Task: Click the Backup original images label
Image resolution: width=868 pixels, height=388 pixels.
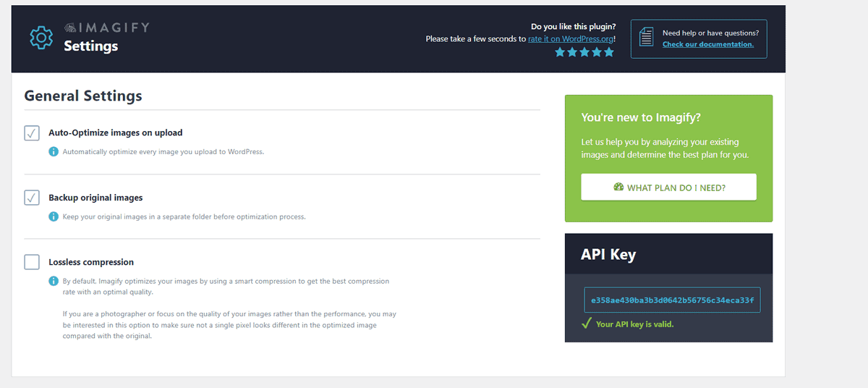Action: [95, 197]
